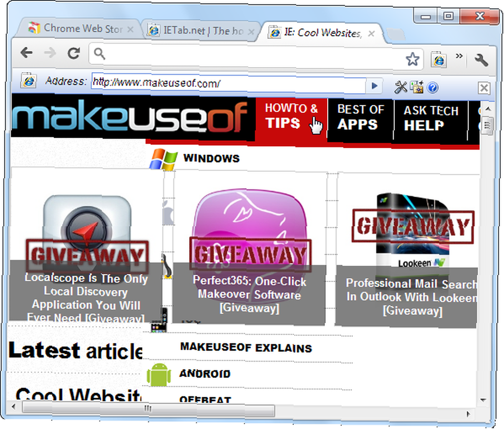The height and width of the screenshot is (429, 504).
Task: Open the Localscope giveaway article
Action: (86, 297)
